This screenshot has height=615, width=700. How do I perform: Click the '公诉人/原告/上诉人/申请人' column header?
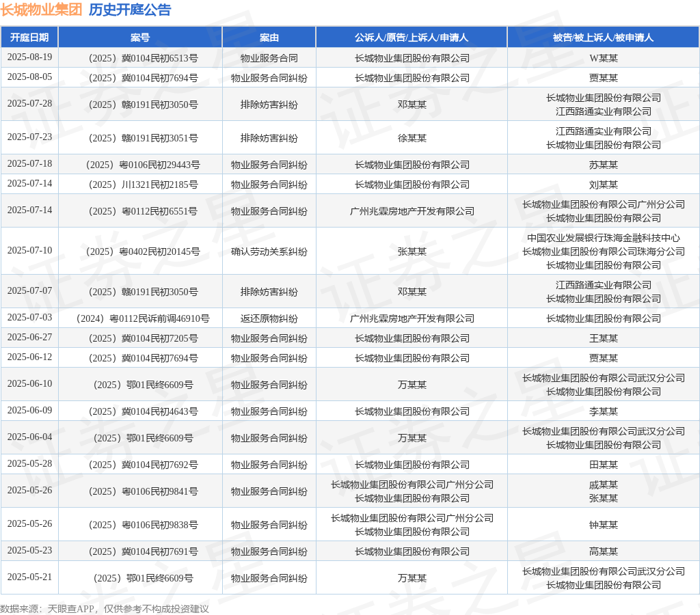412,38
